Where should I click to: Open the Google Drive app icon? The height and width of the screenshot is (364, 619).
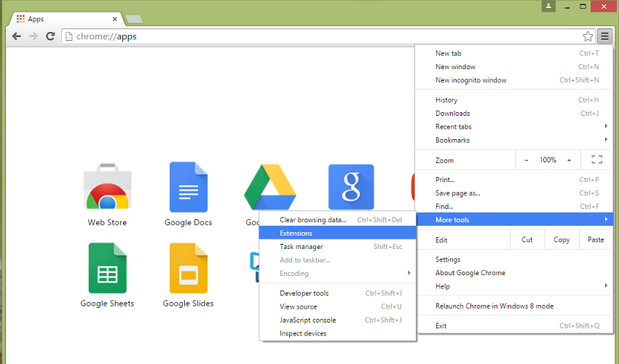pyautogui.click(x=270, y=187)
